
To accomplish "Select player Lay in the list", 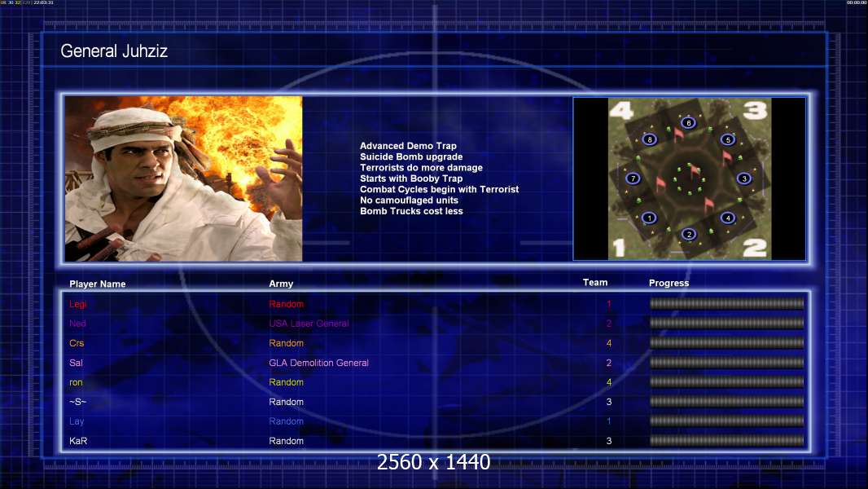I will point(77,421).
